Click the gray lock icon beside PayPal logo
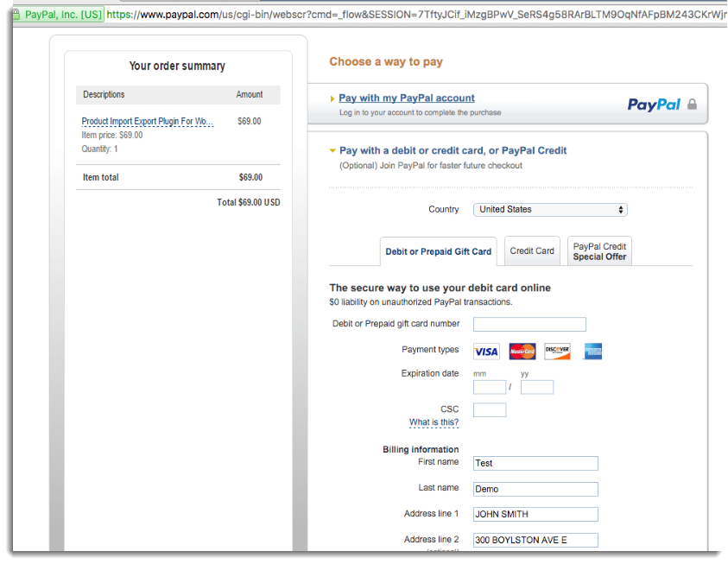 [x=692, y=104]
